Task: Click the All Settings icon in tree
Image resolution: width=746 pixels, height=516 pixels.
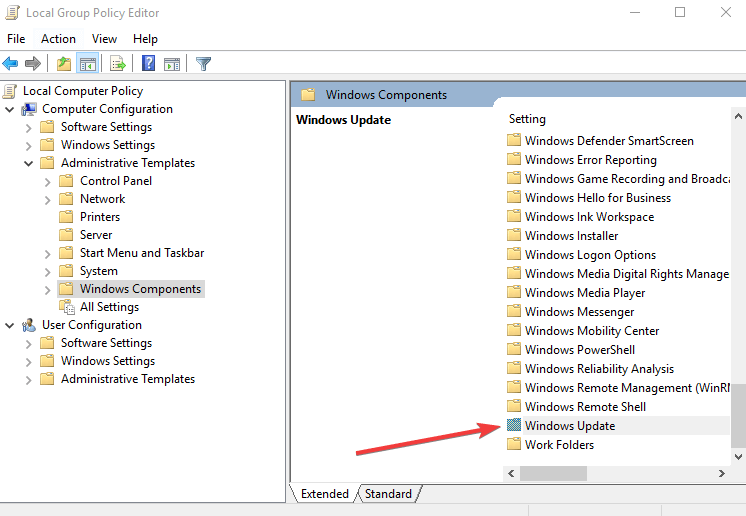Action: click(x=67, y=307)
